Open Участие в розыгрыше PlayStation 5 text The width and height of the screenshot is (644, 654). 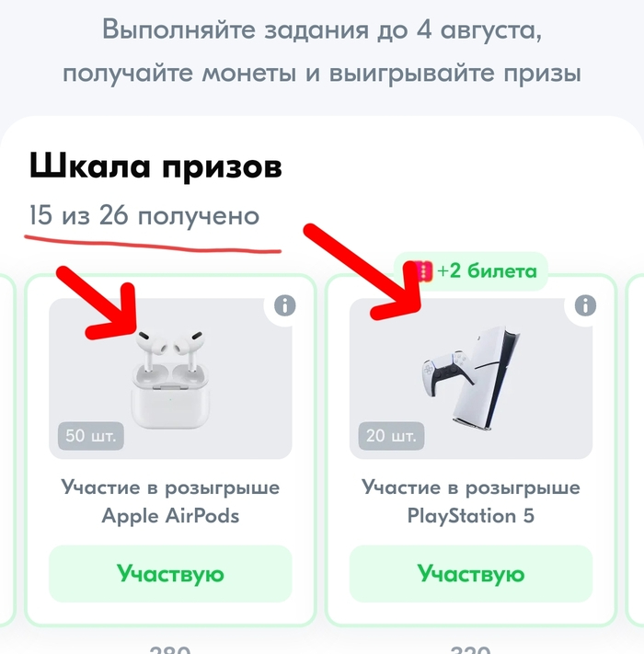(471, 501)
